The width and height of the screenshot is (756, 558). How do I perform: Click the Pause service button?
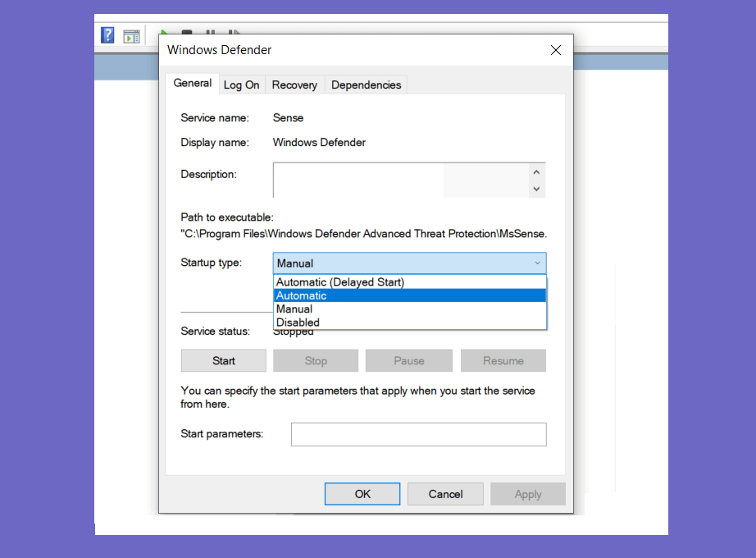(x=409, y=360)
